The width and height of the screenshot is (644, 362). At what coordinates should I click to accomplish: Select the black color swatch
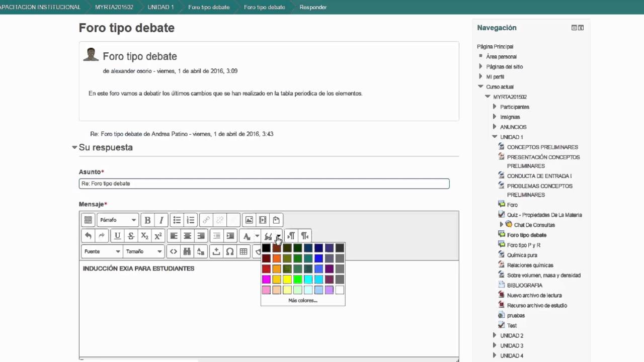point(266,247)
